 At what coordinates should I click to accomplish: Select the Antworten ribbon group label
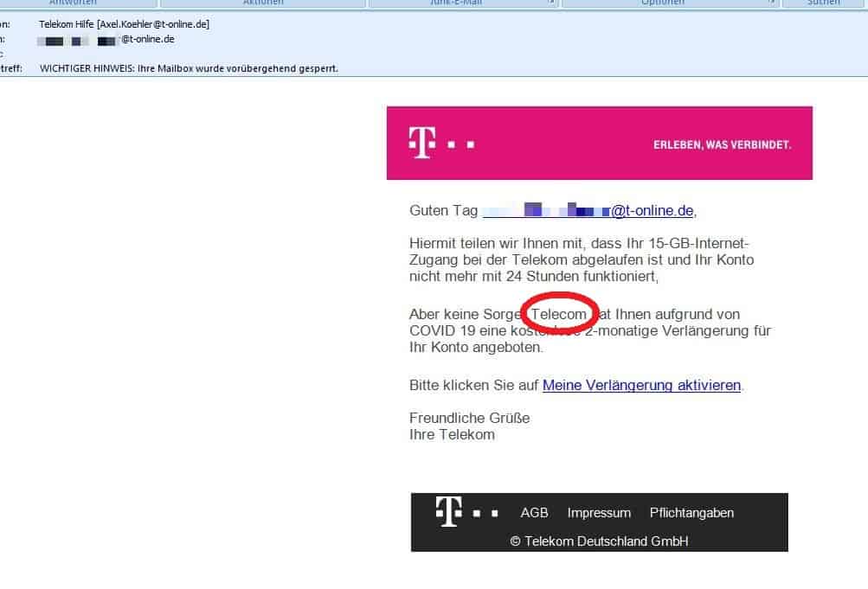(x=73, y=3)
